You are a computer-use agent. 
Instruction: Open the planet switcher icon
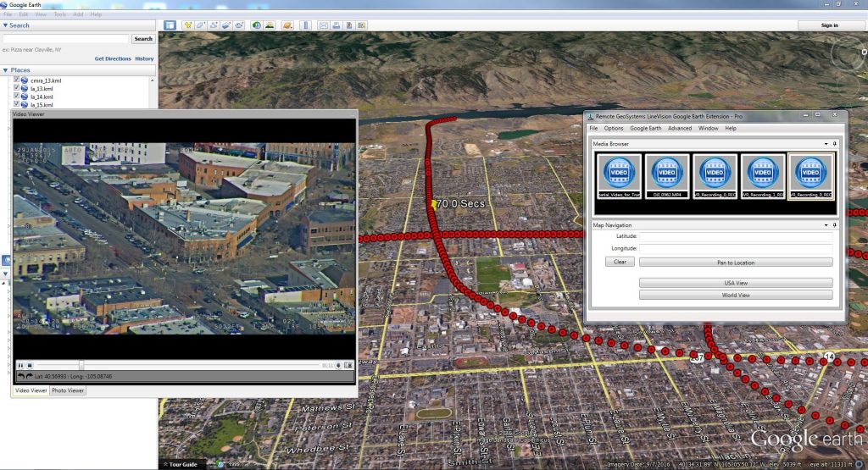pos(287,25)
